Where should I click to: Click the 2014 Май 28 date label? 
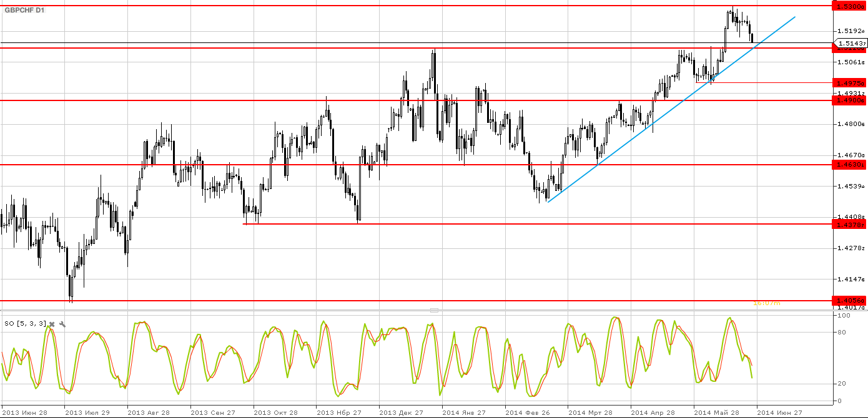pyautogui.click(x=716, y=413)
